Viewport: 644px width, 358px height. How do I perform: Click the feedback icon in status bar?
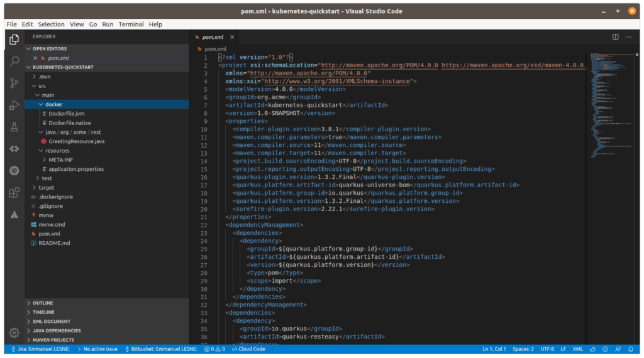tap(618, 349)
